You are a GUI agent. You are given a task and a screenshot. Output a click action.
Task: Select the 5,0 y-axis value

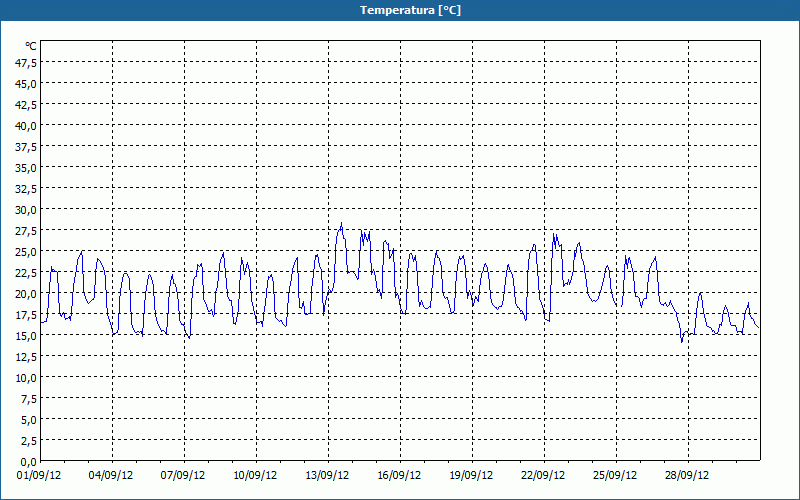coord(29,420)
